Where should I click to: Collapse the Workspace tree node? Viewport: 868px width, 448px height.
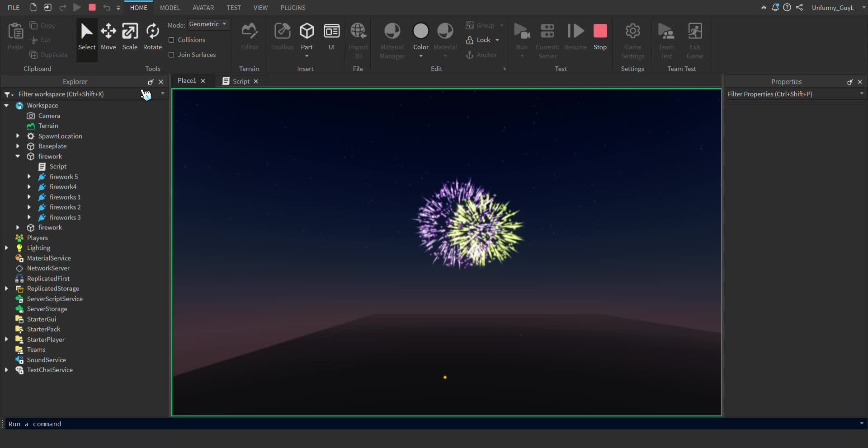pyautogui.click(x=6, y=106)
